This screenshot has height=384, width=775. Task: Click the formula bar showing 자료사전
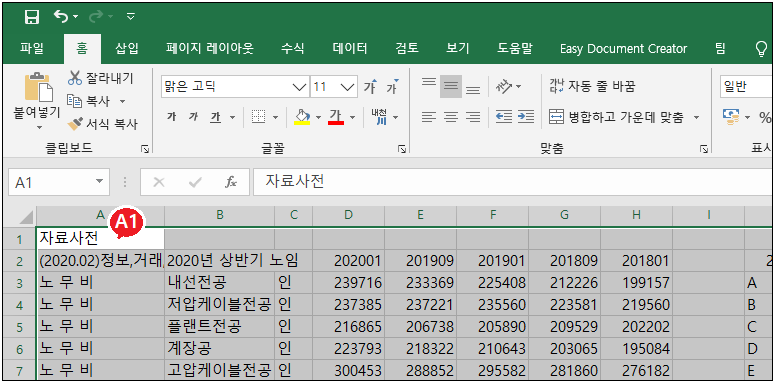pos(514,182)
